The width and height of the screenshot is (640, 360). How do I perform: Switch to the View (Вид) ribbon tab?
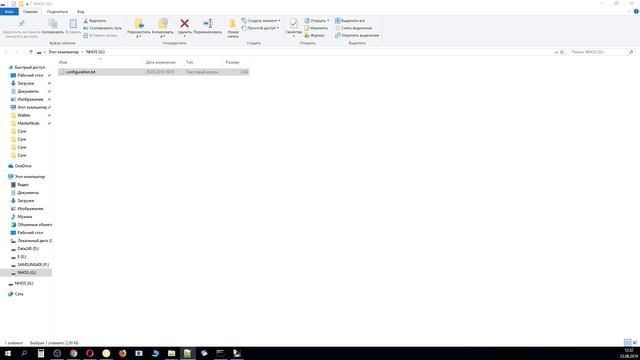(x=81, y=12)
